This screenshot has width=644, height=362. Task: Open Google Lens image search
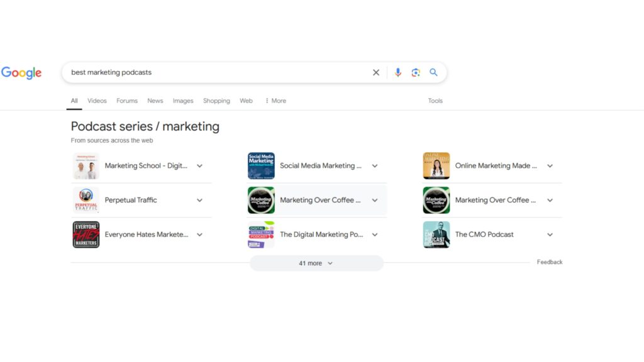tap(416, 73)
